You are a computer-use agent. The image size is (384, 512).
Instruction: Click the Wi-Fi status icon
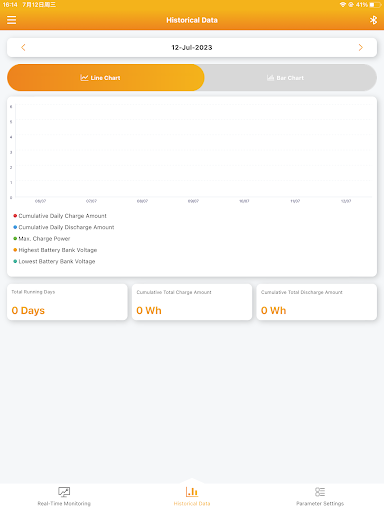(x=343, y=5)
